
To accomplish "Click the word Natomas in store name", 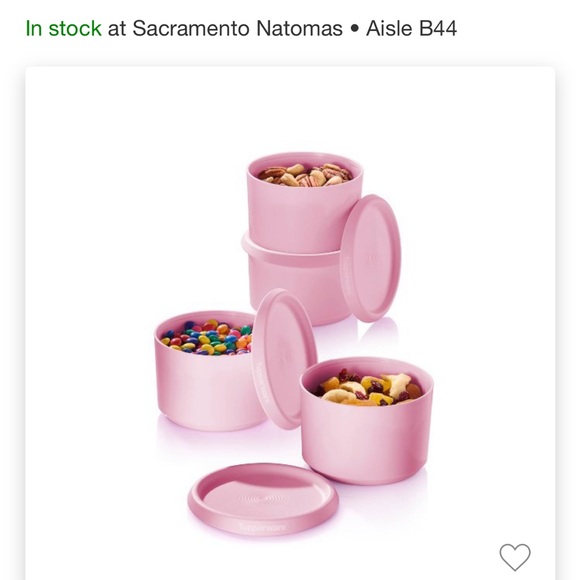I will tap(299, 28).
